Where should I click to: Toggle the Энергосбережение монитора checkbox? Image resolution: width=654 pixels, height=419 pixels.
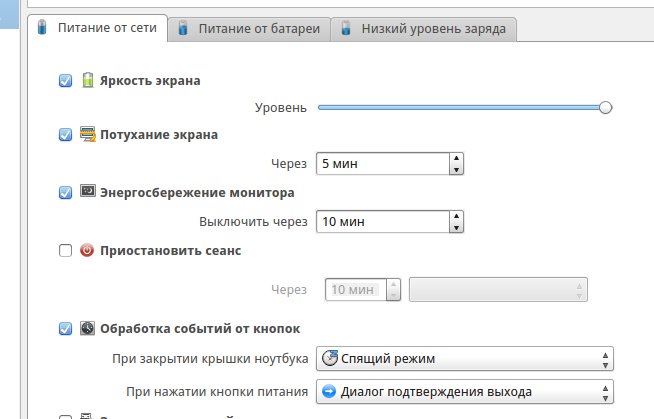[x=65, y=192]
